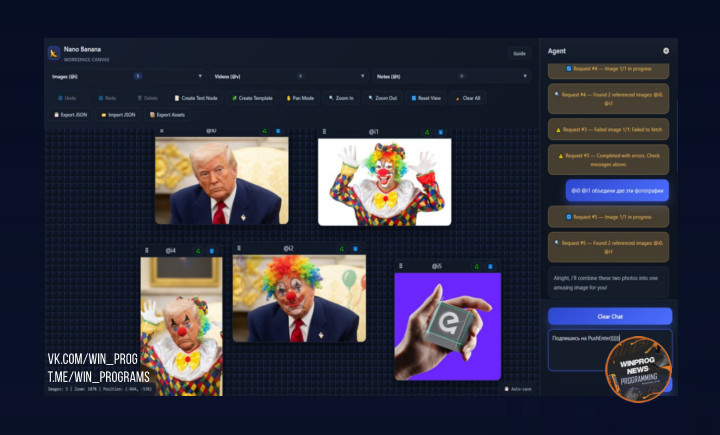The width and height of the screenshot is (720, 435).
Task: Click the blue "@i0 @i1 объедини" user message
Action: pos(617,191)
